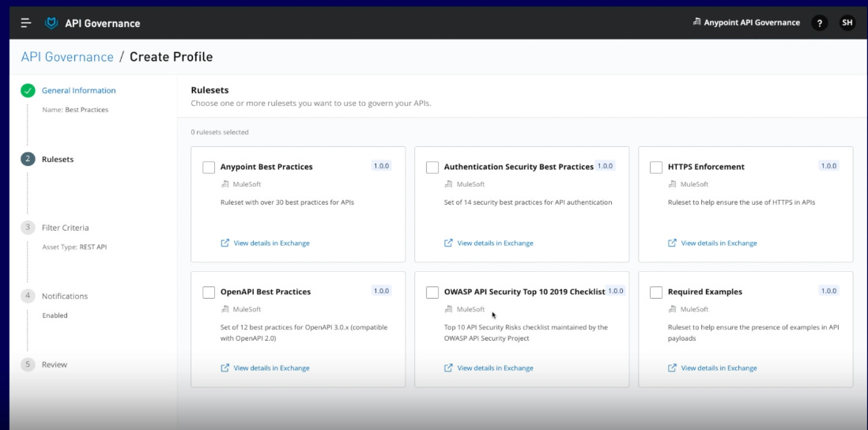Click the step 3 Filter Criteria circle
868x430 pixels.
(28, 228)
